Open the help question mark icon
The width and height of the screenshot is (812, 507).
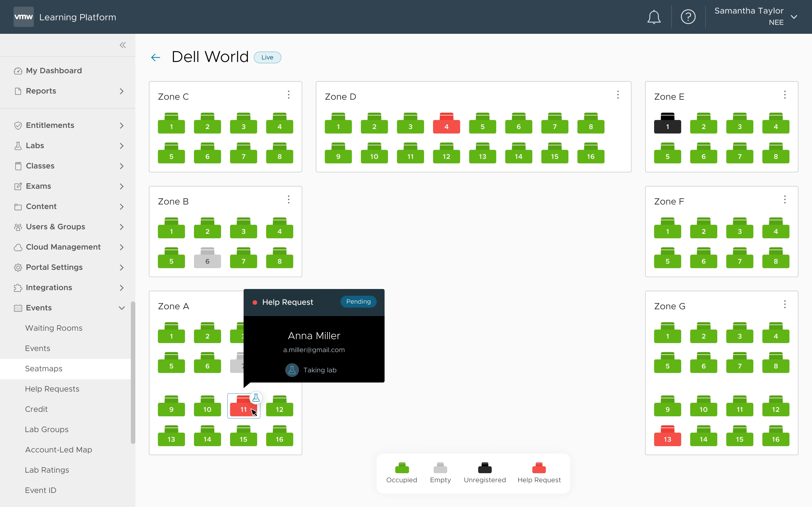point(688,17)
